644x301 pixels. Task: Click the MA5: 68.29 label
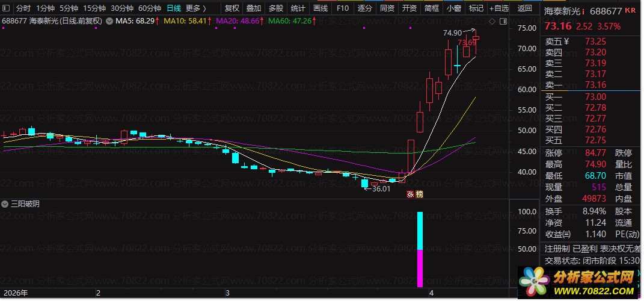[x=136, y=20]
